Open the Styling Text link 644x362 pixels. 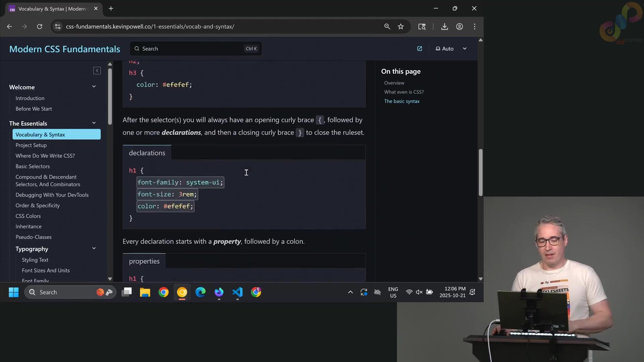35,260
